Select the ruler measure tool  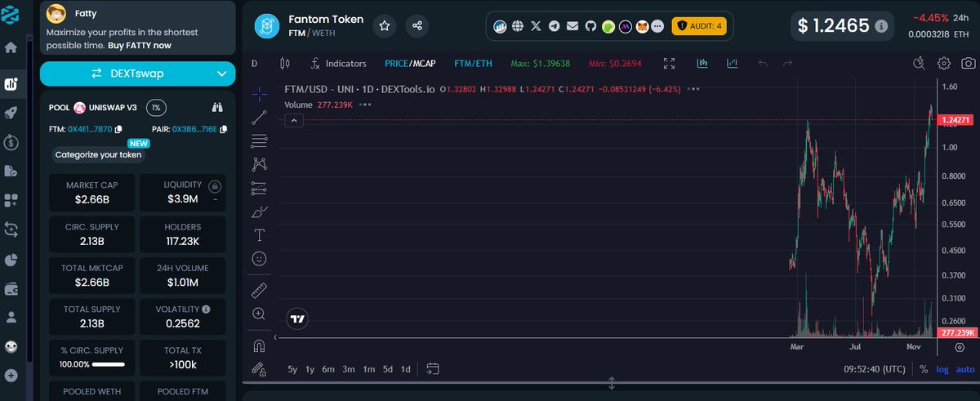tap(259, 290)
